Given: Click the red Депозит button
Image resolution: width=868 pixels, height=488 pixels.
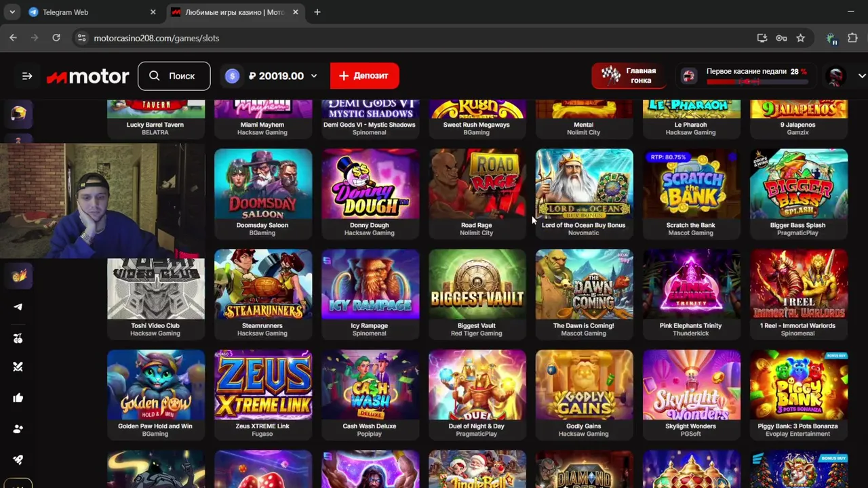Looking at the screenshot, I should 364,76.
